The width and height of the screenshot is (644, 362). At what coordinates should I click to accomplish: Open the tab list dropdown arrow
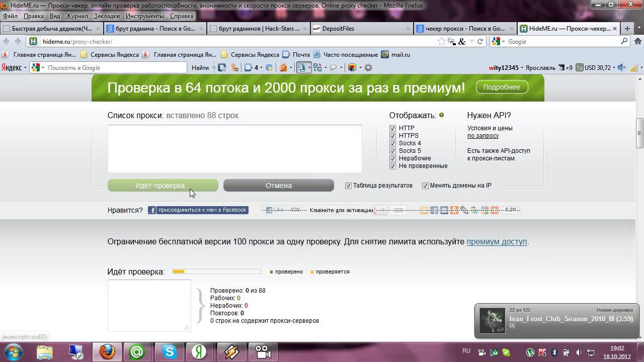coord(638,29)
